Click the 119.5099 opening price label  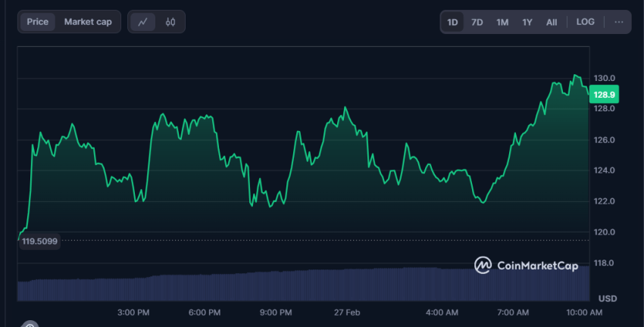39,241
